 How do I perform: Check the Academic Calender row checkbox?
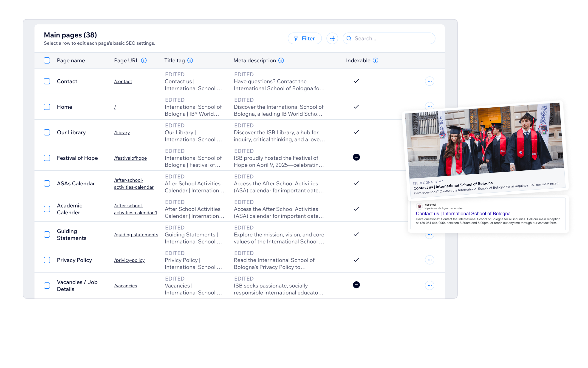47,209
